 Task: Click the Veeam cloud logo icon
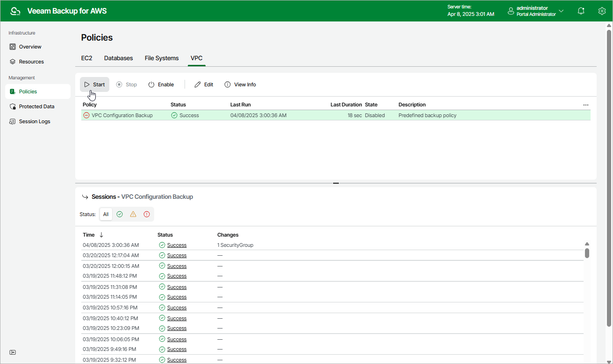click(15, 11)
